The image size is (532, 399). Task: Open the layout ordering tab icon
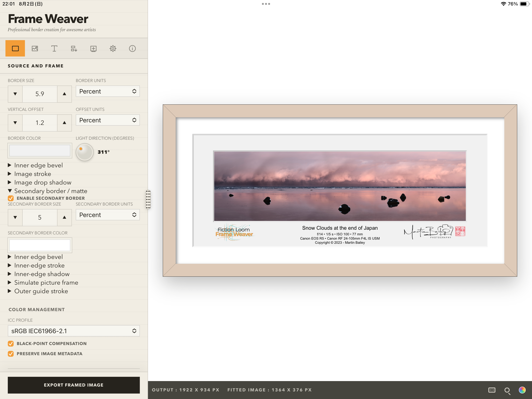tap(74, 48)
